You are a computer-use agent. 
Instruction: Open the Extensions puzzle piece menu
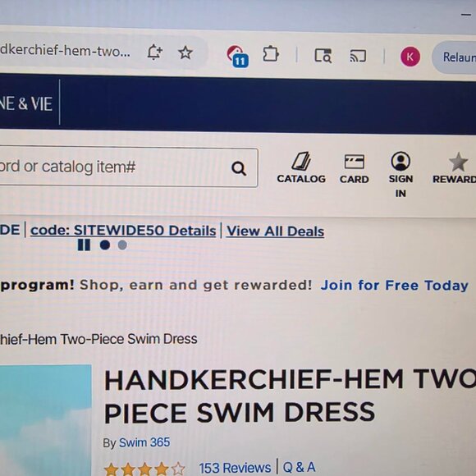pyautogui.click(x=271, y=54)
